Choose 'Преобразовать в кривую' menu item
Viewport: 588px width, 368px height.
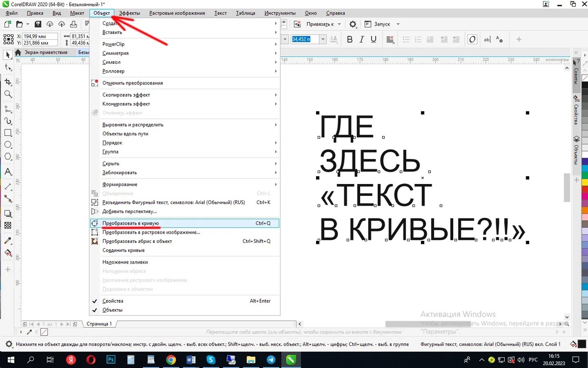point(184,223)
